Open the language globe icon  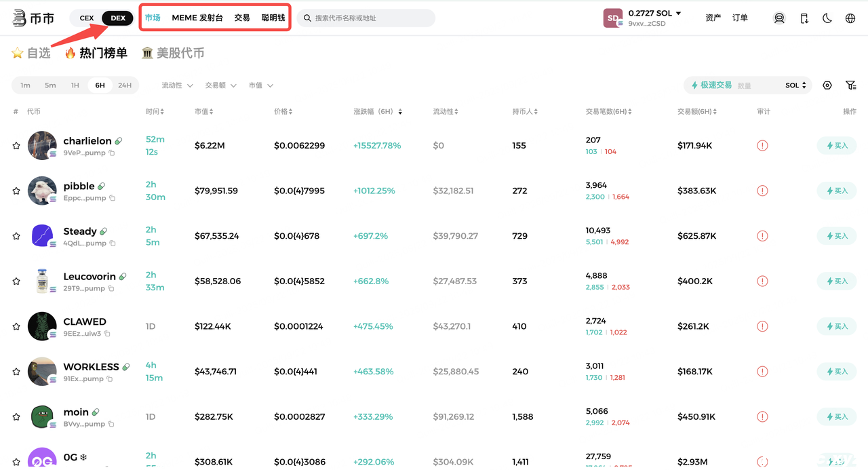(850, 18)
